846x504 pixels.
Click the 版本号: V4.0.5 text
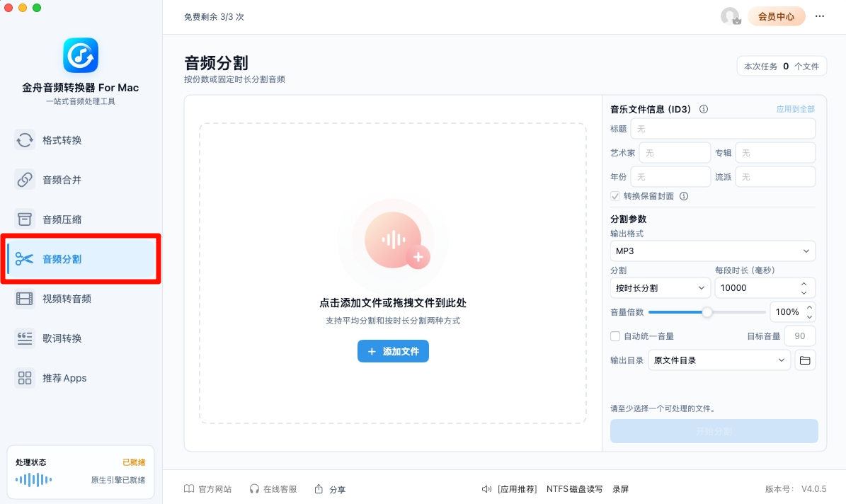click(796, 489)
